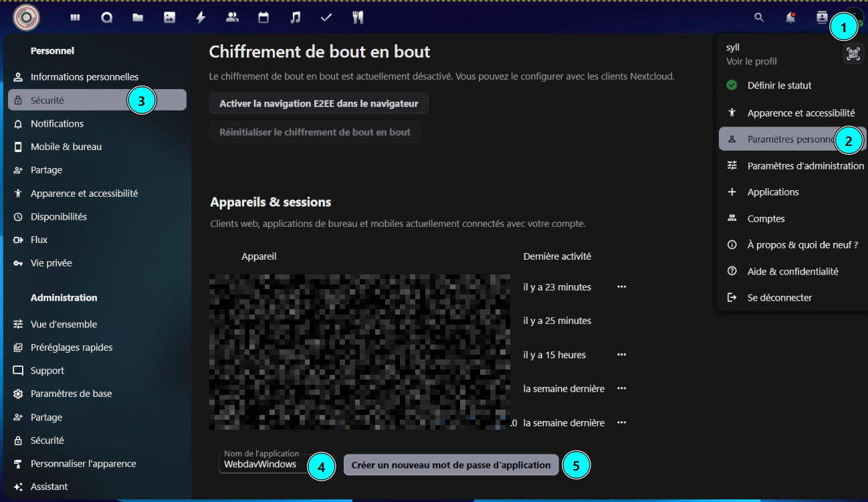
Task: Open the Files app folder icon
Action: 138,18
